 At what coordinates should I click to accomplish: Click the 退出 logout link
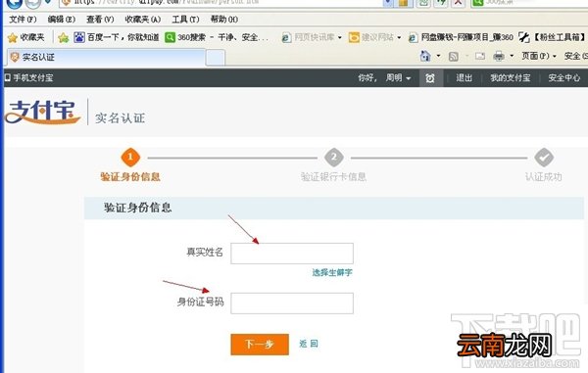point(464,78)
